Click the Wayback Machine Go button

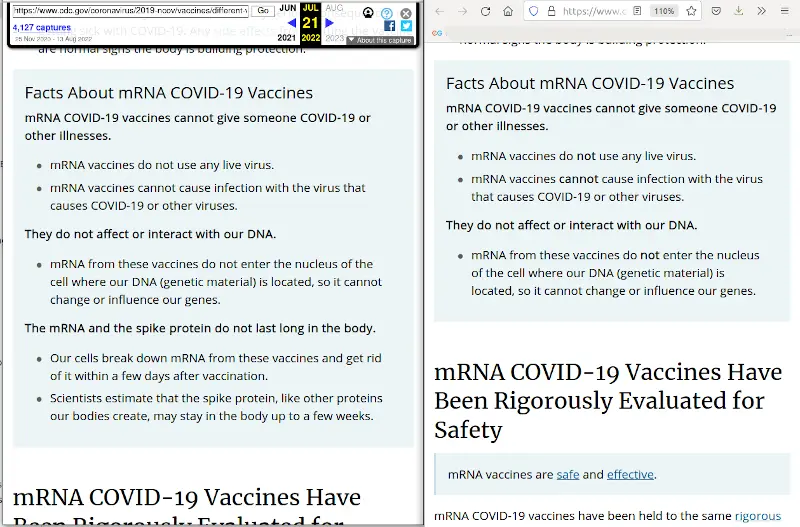click(263, 10)
